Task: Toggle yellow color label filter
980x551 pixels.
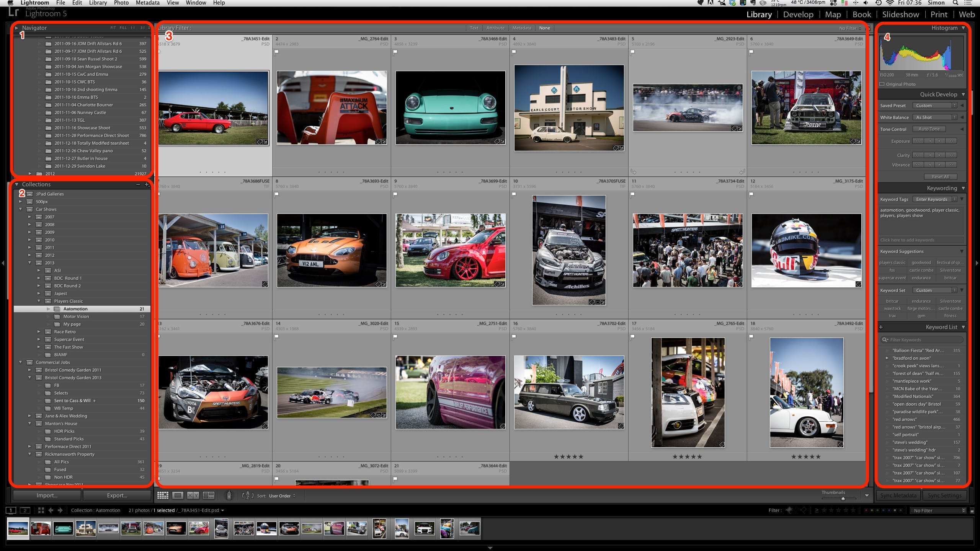Action: 872,510
